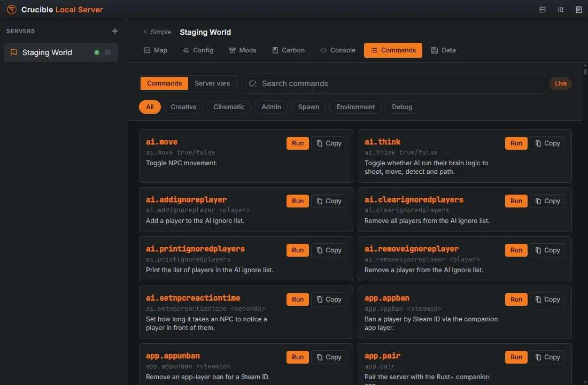Filter by Debug category chip
The height and width of the screenshot is (385, 588).
[402, 106]
